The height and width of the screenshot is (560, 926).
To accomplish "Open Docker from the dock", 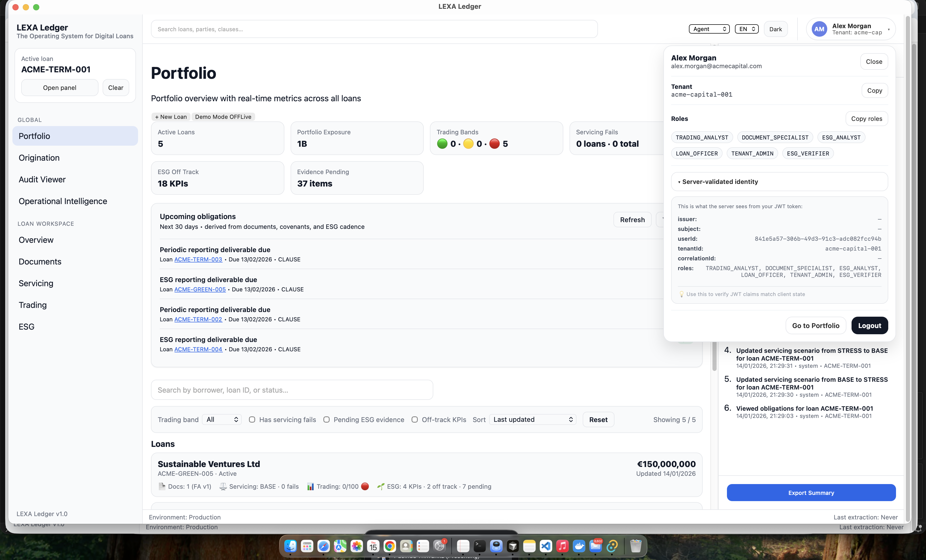I will point(579,546).
